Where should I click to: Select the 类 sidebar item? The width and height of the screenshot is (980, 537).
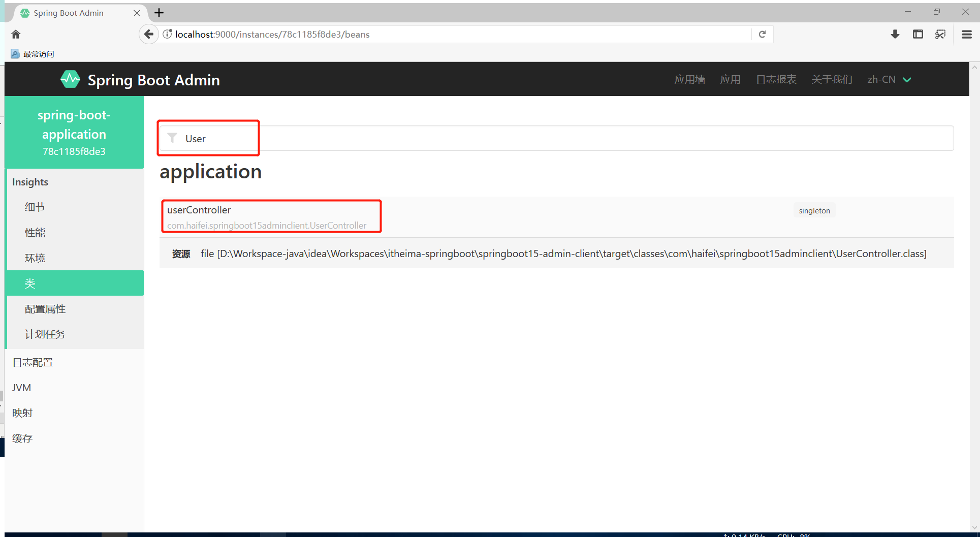(75, 283)
